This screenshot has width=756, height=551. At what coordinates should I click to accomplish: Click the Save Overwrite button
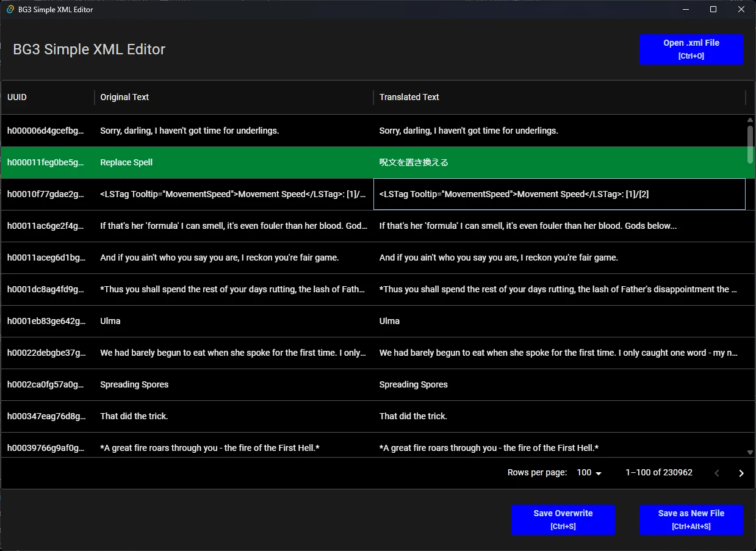[563, 520]
